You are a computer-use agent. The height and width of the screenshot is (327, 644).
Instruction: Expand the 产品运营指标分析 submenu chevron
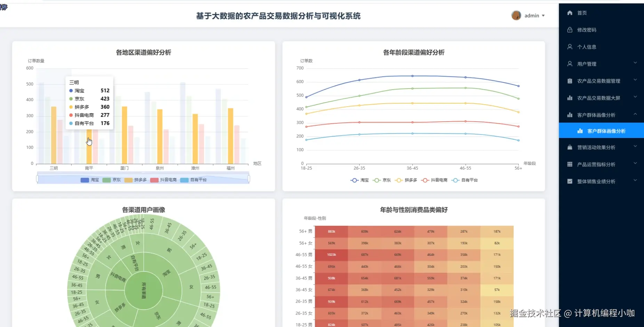pyautogui.click(x=635, y=163)
